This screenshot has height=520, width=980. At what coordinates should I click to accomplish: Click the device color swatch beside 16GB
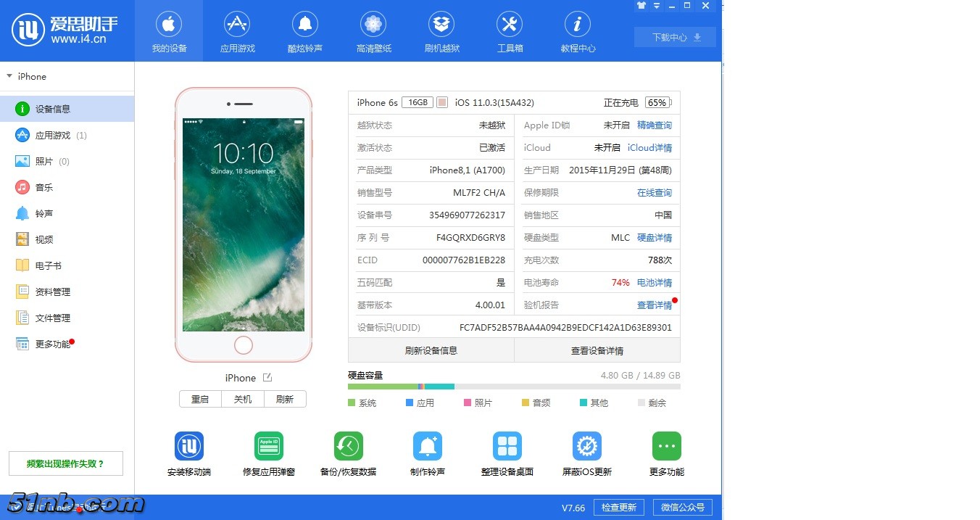coord(442,102)
